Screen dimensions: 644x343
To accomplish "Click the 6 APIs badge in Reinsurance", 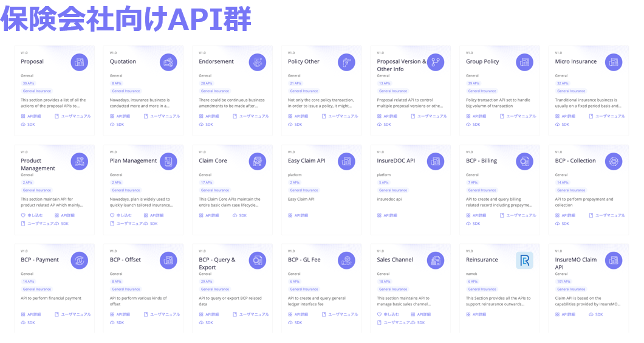I will click(x=473, y=282).
